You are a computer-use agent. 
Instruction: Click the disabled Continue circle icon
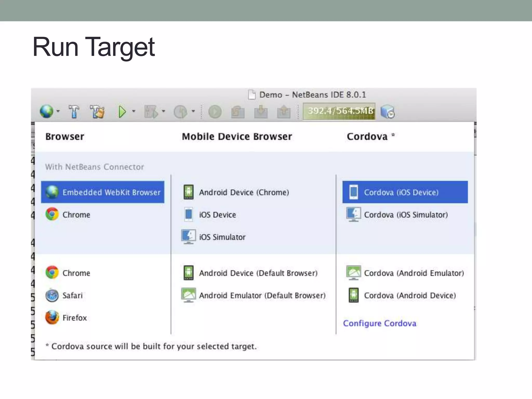point(215,112)
